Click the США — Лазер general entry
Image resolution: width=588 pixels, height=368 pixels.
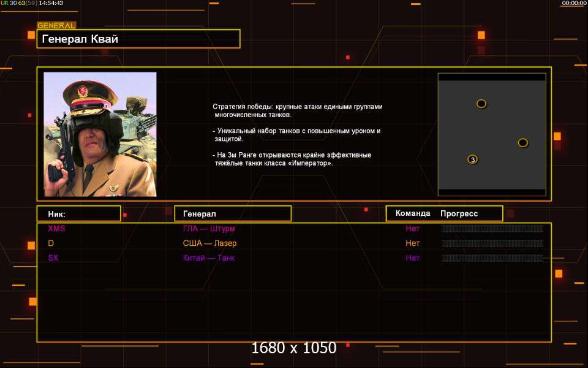[x=209, y=243]
